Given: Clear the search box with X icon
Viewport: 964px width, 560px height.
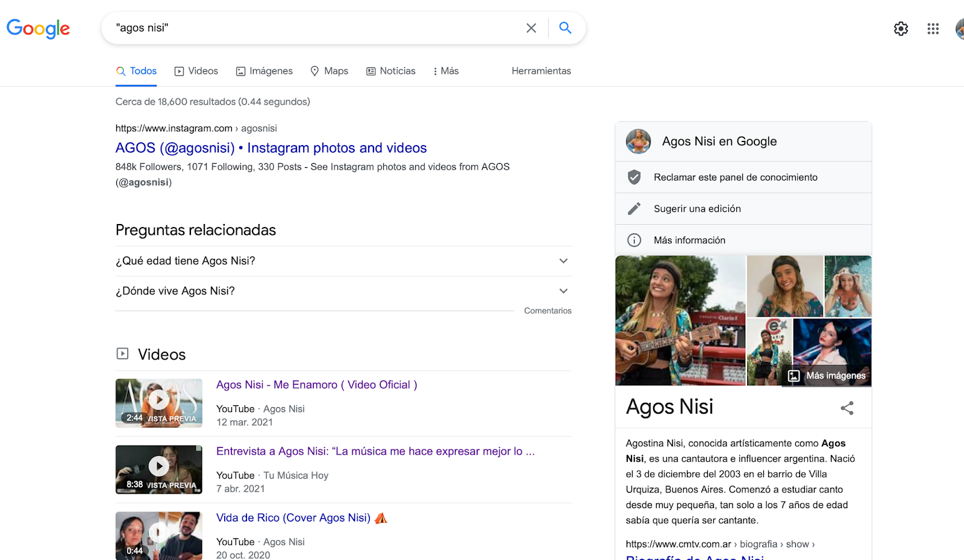Looking at the screenshot, I should pos(531,28).
